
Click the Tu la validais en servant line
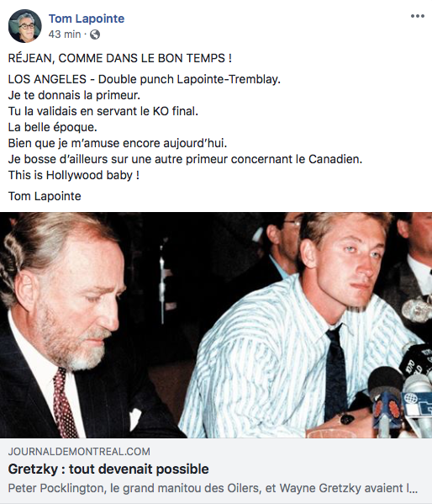click(103, 111)
